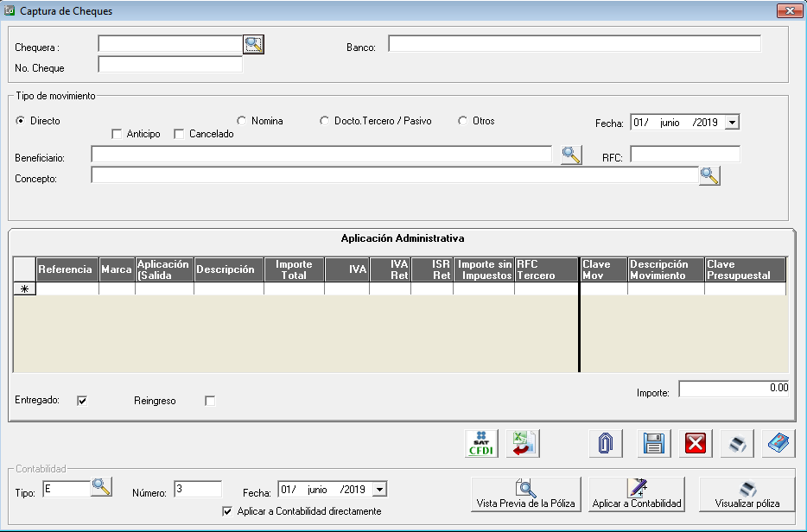Select the Docto.Tercero / Pasivo option
Viewport: 807px width, 532px height.
(x=325, y=121)
